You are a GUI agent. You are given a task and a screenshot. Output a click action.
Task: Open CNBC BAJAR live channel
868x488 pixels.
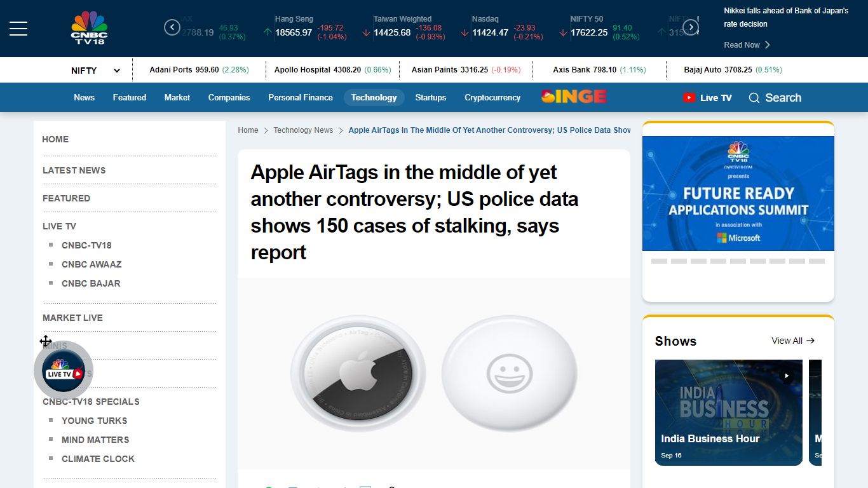pyautogui.click(x=91, y=283)
